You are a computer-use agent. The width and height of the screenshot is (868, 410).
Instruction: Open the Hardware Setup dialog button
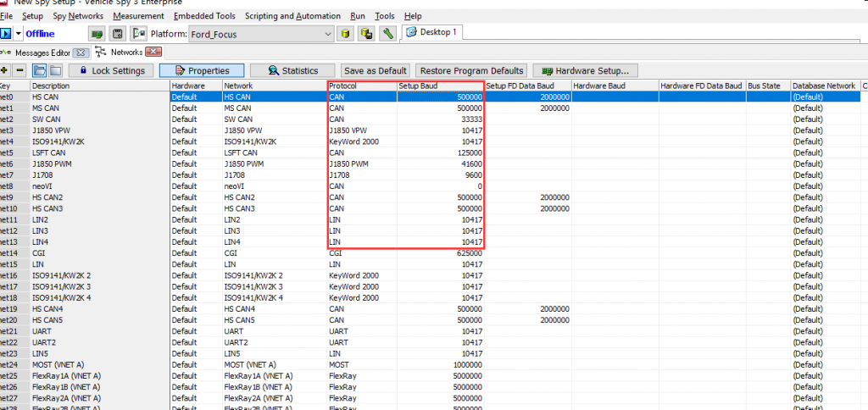point(585,71)
